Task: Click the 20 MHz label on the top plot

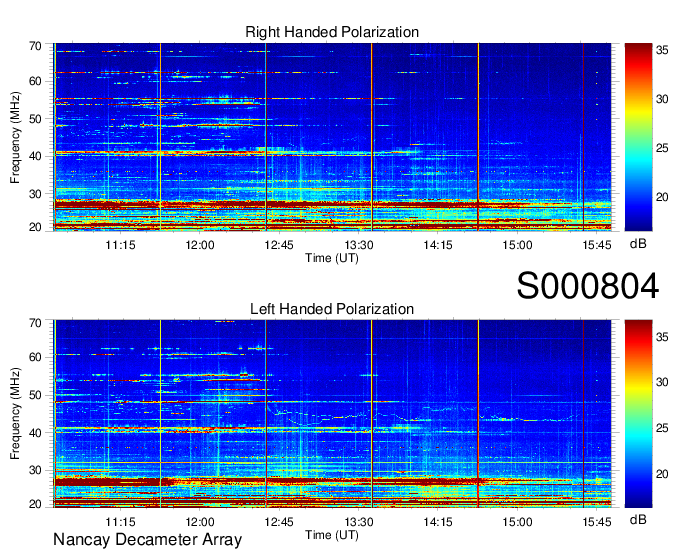Action: tap(35, 227)
